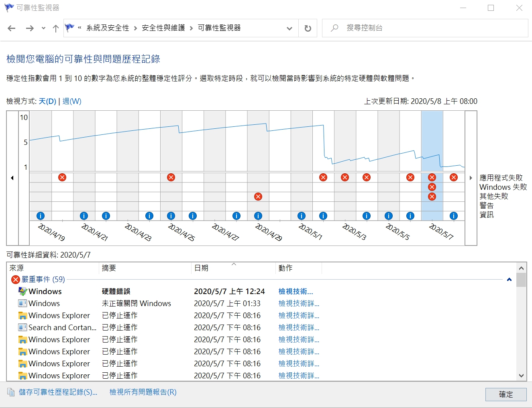Open 安全性與維護 in the breadcrumb
The image size is (532, 408).
163,28
